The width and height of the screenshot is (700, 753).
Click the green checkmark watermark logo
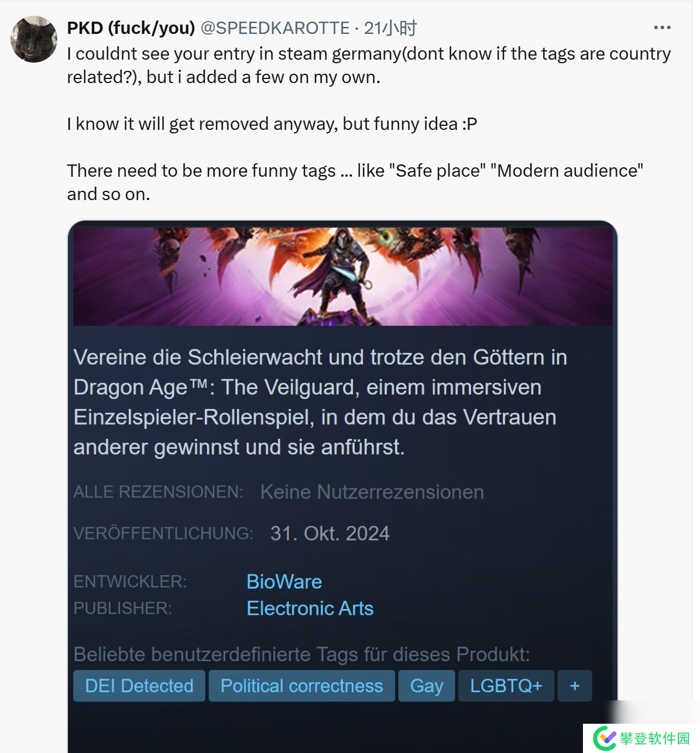pos(605,738)
